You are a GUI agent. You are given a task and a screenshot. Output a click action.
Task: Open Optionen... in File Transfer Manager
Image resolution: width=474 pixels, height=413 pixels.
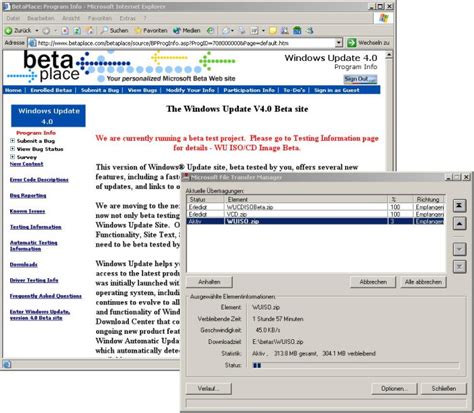click(394, 388)
